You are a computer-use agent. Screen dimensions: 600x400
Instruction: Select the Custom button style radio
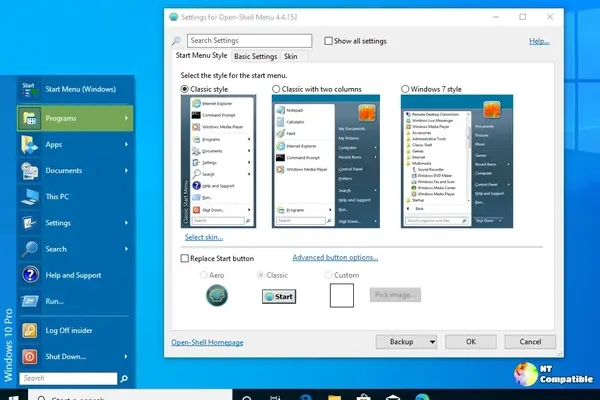click(328, 275)
